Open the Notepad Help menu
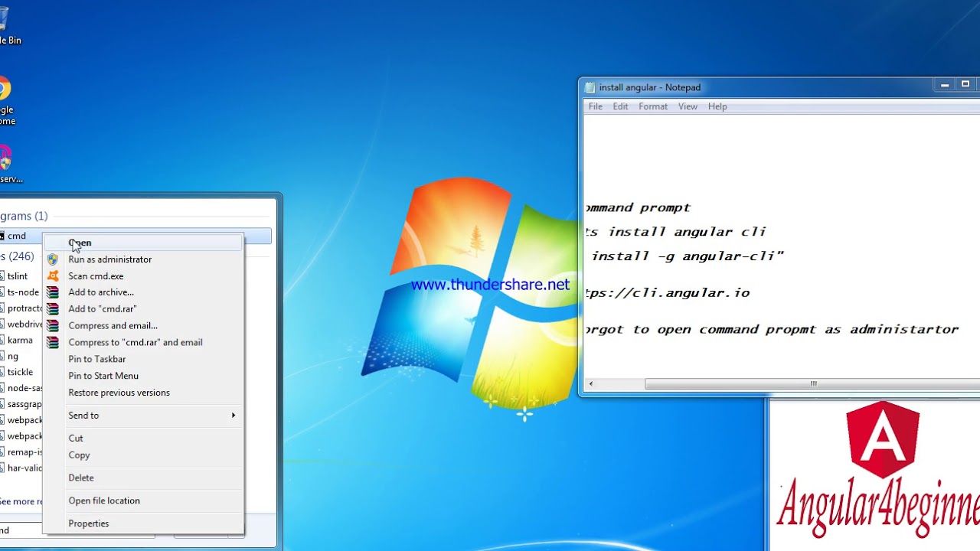 [717, 106]
